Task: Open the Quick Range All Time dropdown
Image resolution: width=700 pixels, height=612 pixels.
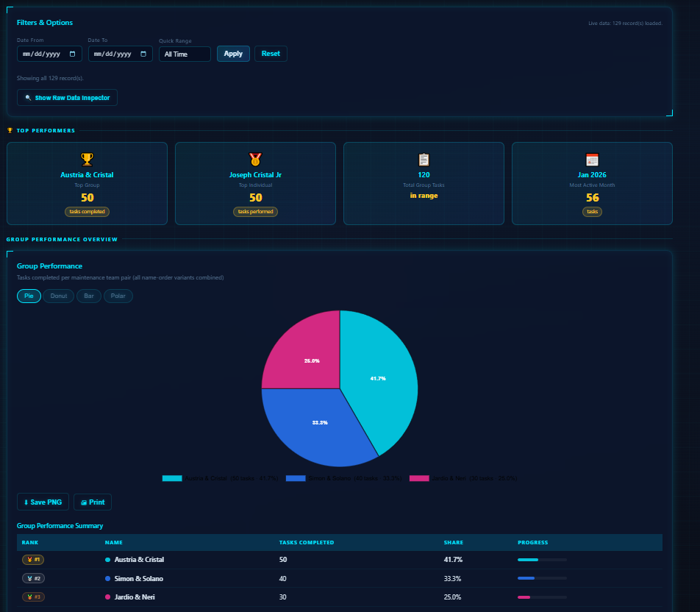Action: click(x=185, y=54)
